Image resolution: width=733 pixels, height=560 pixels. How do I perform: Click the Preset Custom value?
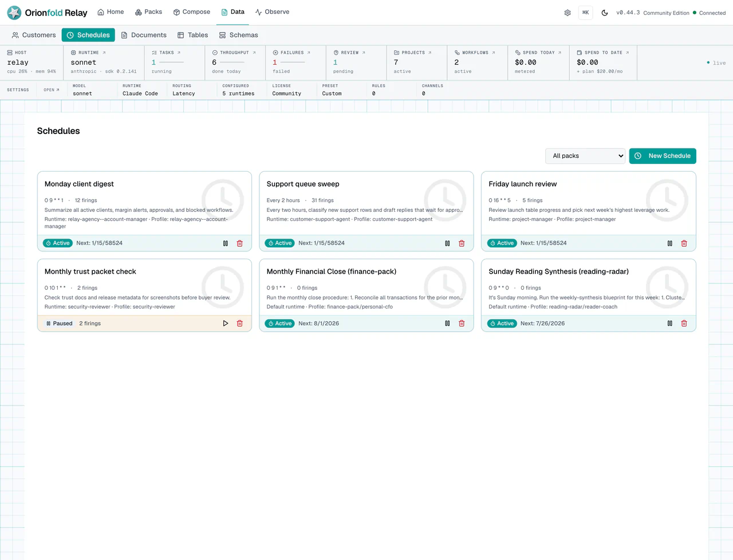tap(332, 93)
